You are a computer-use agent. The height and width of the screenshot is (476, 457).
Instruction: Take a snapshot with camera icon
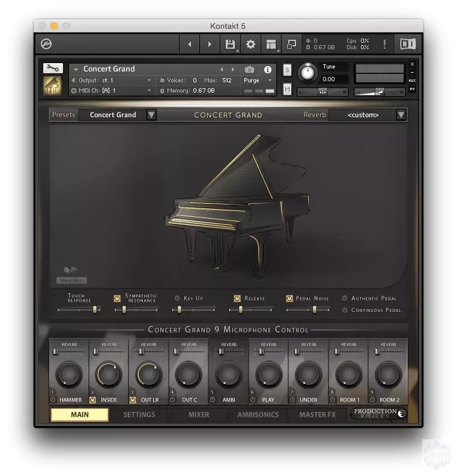pos(249,70)
